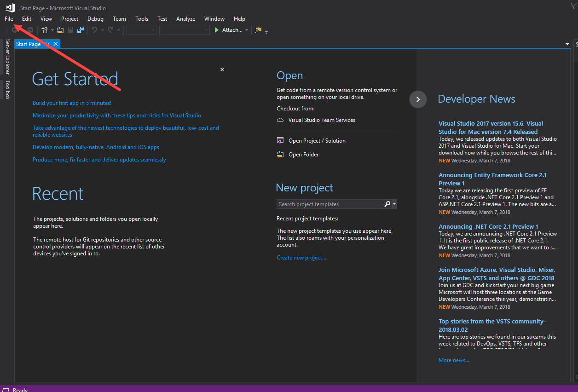Click the Find in Files toolbar icon
The width and height of the screenshot is (578, 392).
pyautogui.click(x=258, y=29)
